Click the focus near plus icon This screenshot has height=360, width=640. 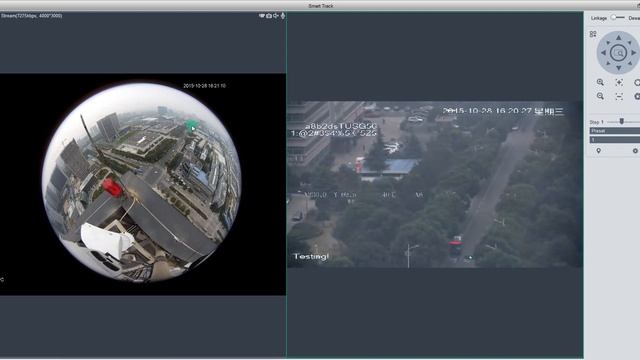tap(619, 82)
